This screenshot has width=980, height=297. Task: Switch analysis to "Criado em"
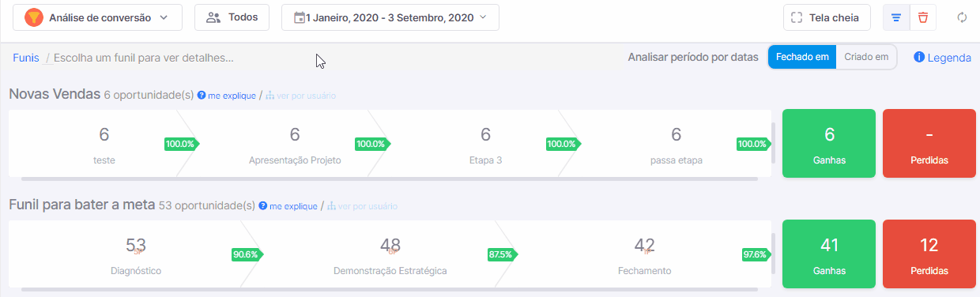(866, 57)
